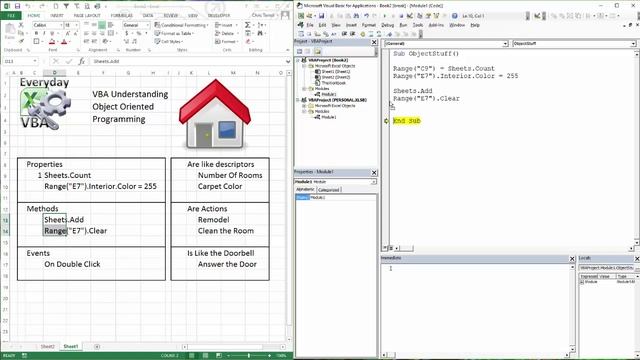
Task: Open the Conditional Formatting dropdown
Action: [181, 25]
